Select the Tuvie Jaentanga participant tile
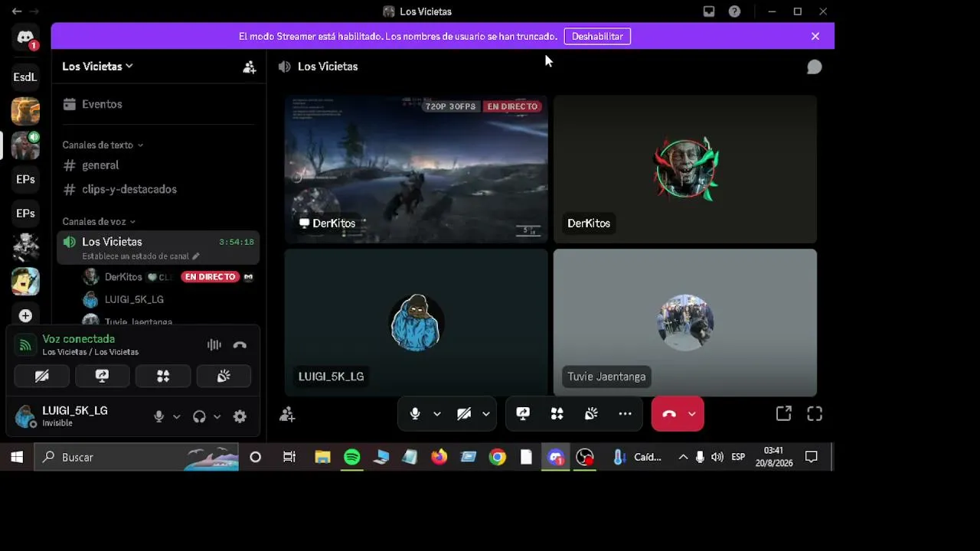 pos(685,322)
